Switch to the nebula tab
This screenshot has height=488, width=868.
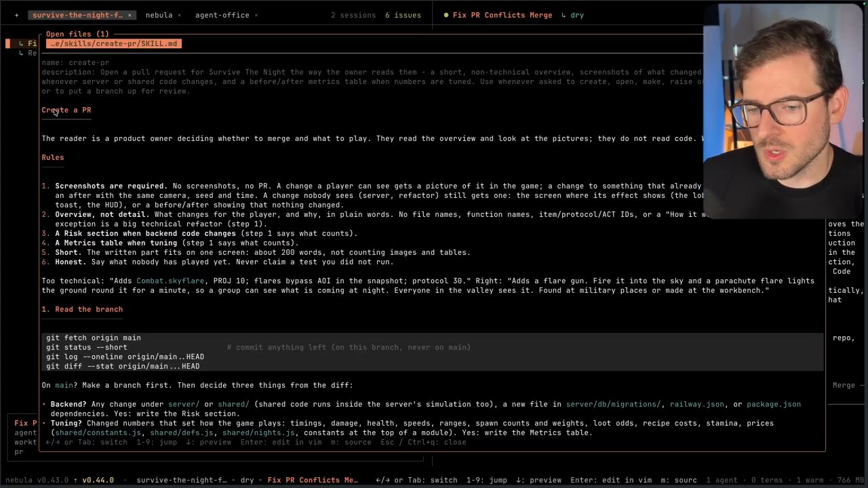[x=159, y=15]
